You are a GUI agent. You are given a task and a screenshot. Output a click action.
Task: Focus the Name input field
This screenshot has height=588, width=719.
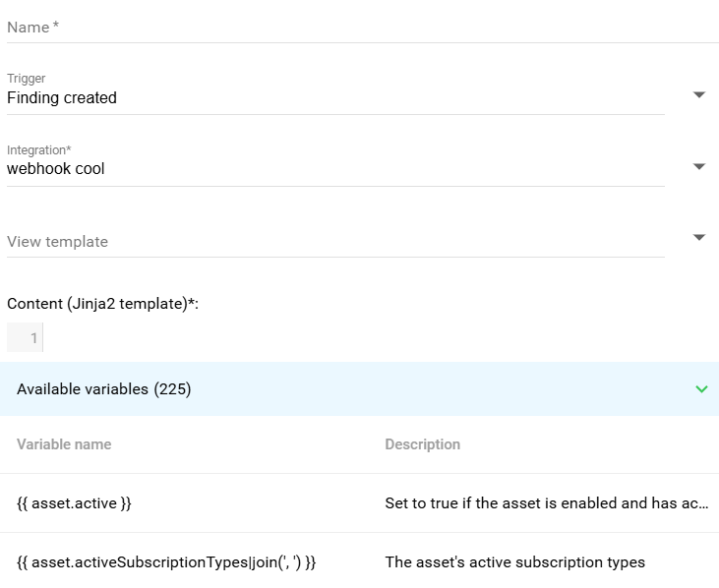(362, 28)
